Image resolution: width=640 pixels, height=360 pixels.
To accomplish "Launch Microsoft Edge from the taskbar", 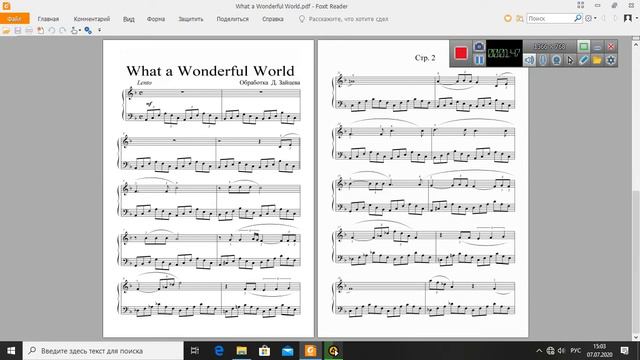I will pos(219,351).
